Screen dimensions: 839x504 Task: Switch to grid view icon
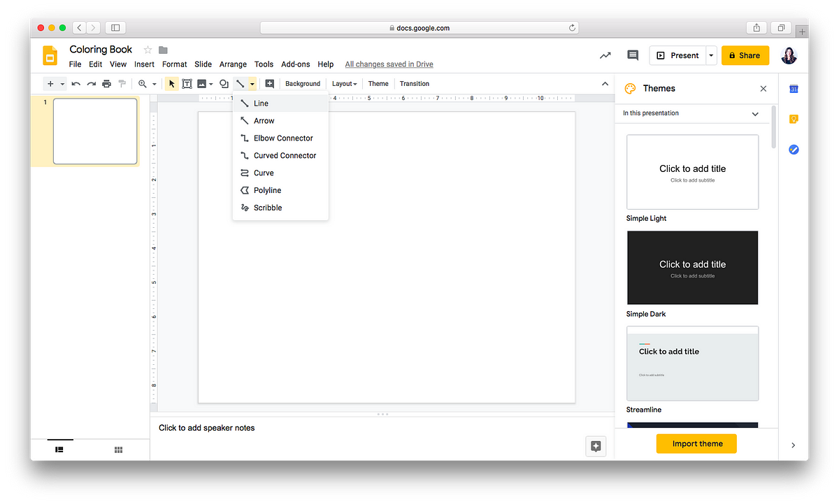(119, 449)
